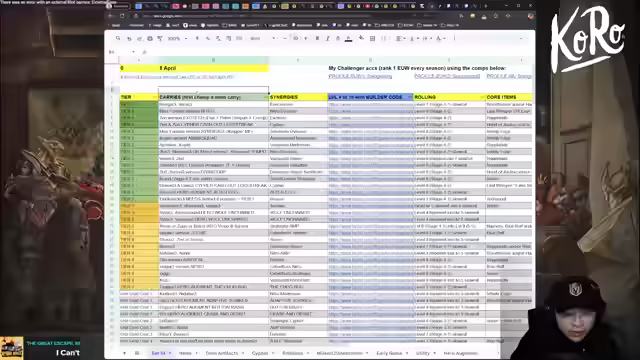The image size is (640, 360).
Task: Click the print icon in toolbar
Action: click(150, 38)
